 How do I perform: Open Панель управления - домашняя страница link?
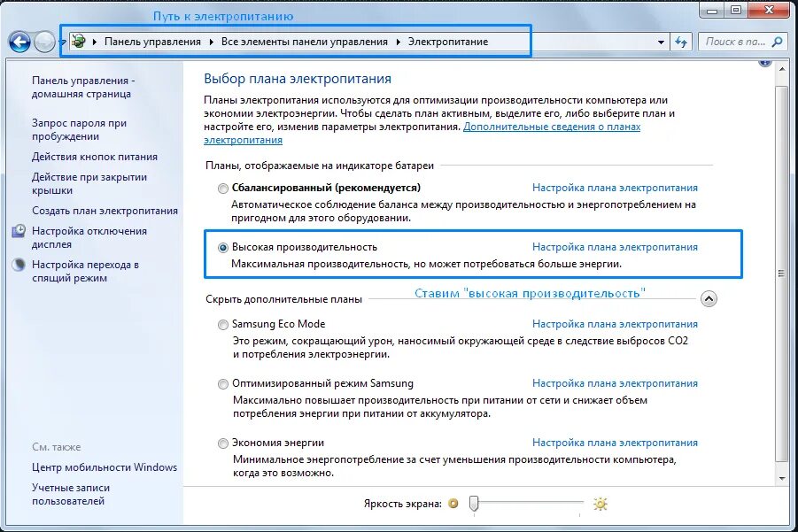[83, 87]
